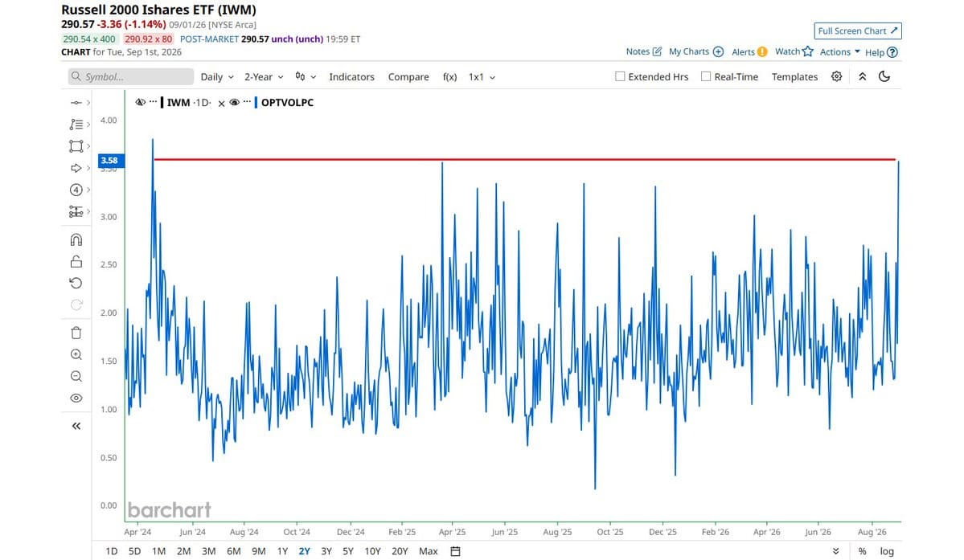
Task: Collapse the chart header with double chevron
Action: coord(863,76)
